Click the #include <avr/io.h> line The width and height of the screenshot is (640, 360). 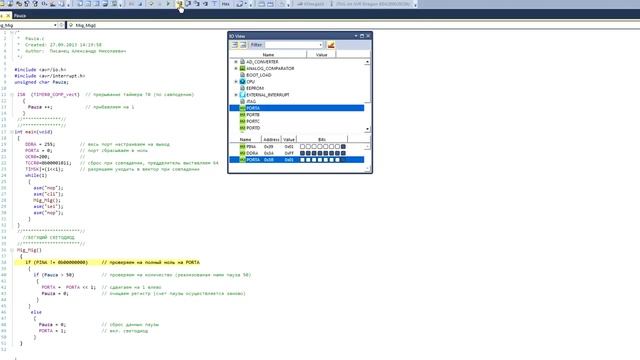coord(40,70)
